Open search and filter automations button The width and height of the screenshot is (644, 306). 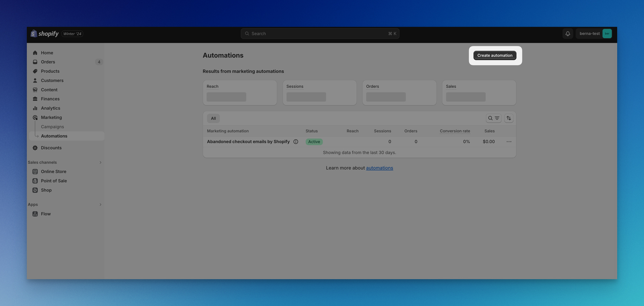pyautogui.click(x=493, y=118)
